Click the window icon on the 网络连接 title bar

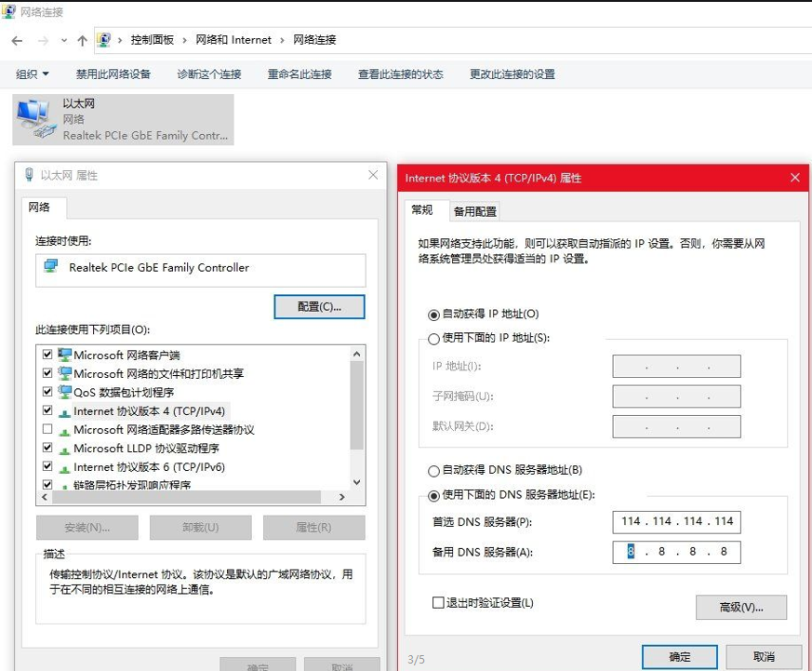coord(9,12)
